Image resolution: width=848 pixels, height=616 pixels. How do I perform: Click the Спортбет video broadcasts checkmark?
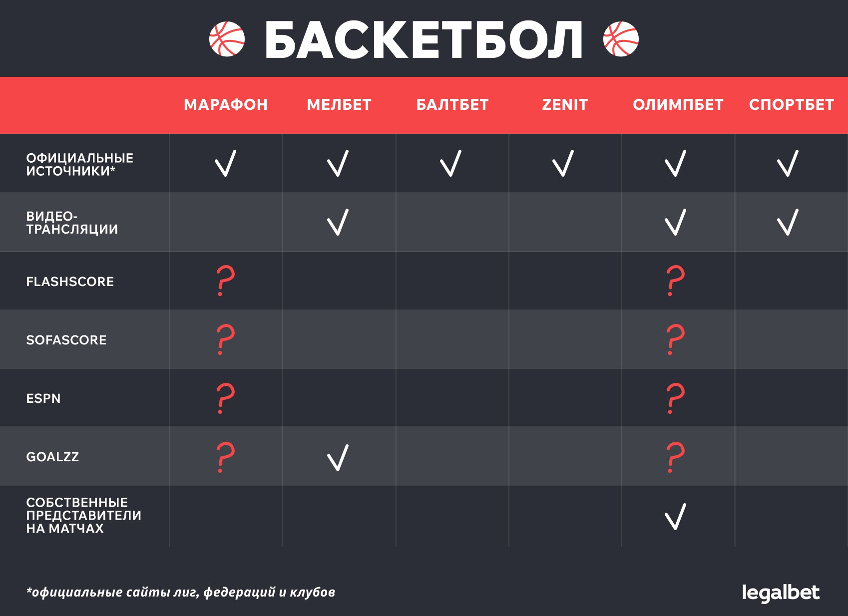(x=788, y=222)
